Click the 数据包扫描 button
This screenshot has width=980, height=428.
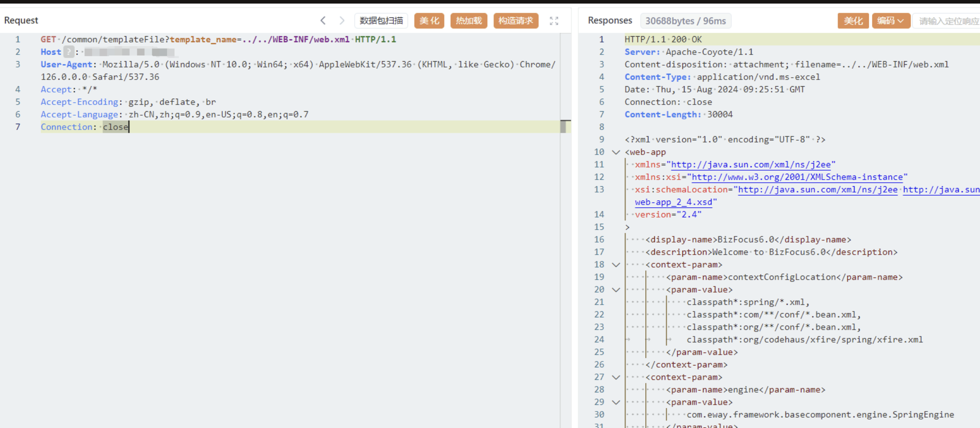coord(381,21)
